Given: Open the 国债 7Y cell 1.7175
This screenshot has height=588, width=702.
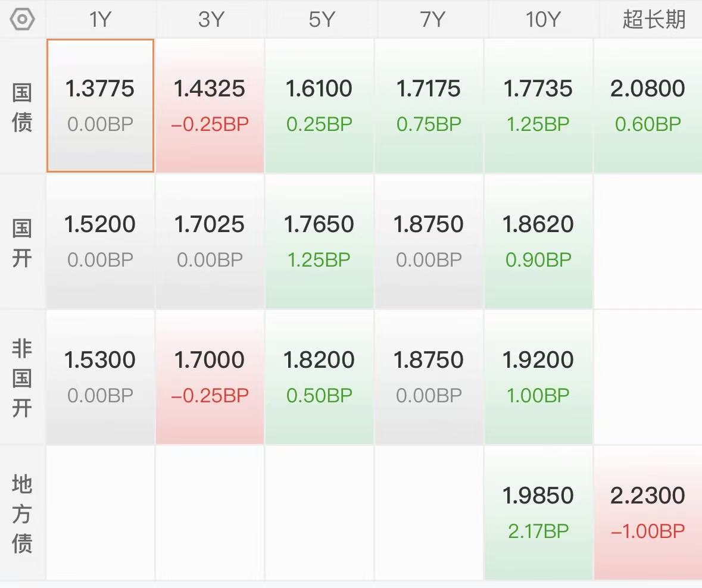Looking at the screenshot, I should pyautogui.click(x=429, y=105).
